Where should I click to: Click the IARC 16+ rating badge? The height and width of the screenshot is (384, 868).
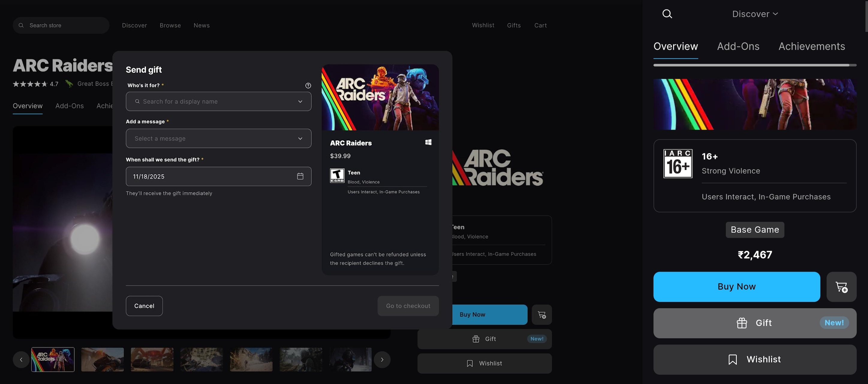point(678,163)
